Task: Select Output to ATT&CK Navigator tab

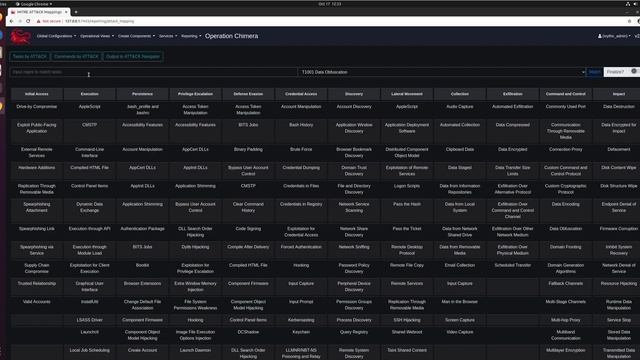Action: [x=133, y=56]
